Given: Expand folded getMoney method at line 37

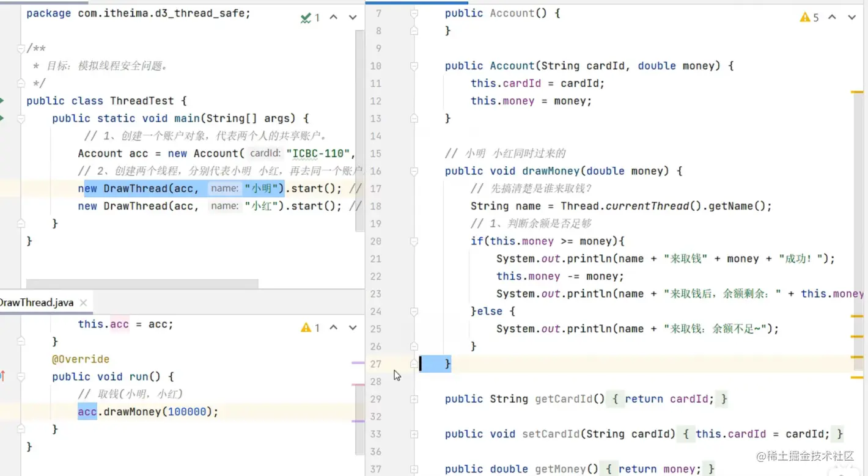Looking at the screenshot, I should coord(414,469).
